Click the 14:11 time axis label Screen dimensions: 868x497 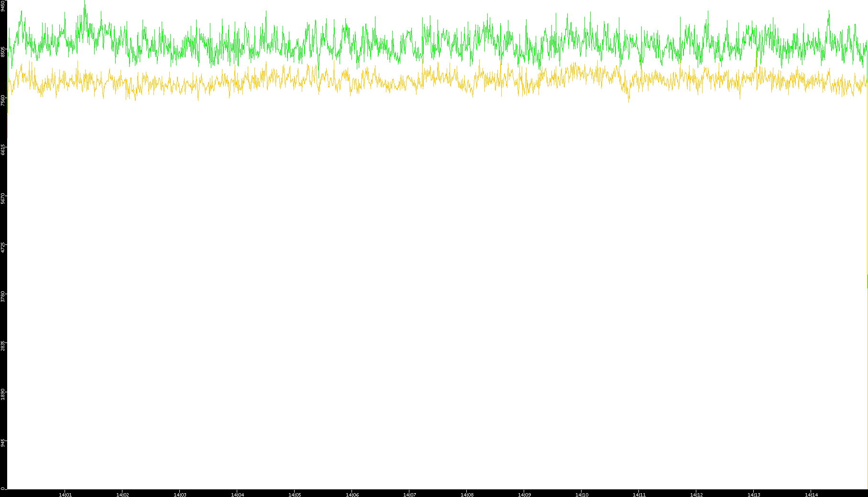[x=639, y=494]
